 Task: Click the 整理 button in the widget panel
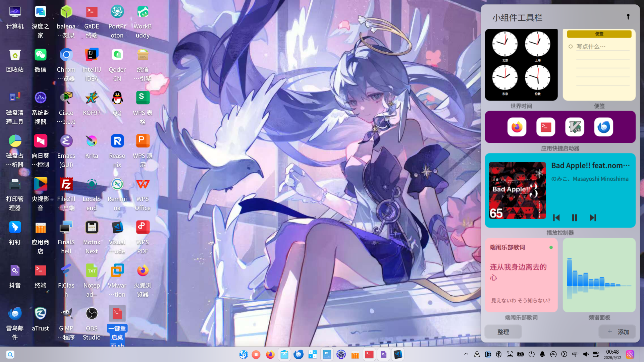point(503,332)
